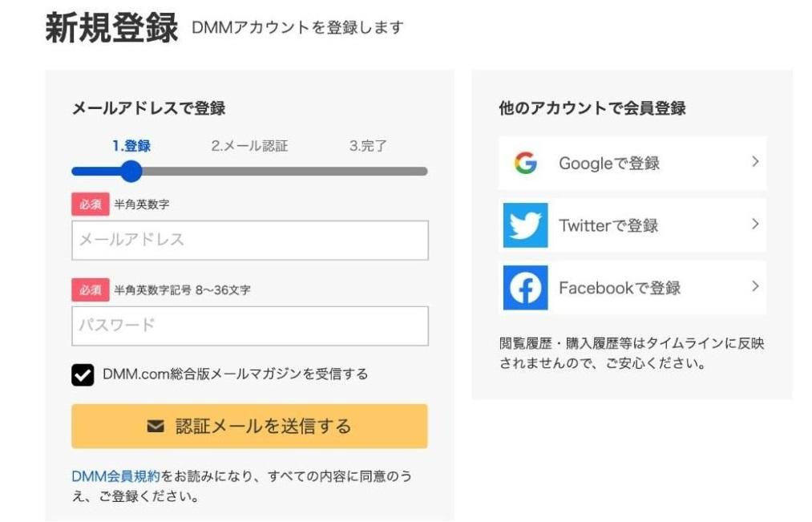Select the blue progress dot on step 1

coord(131,171)
